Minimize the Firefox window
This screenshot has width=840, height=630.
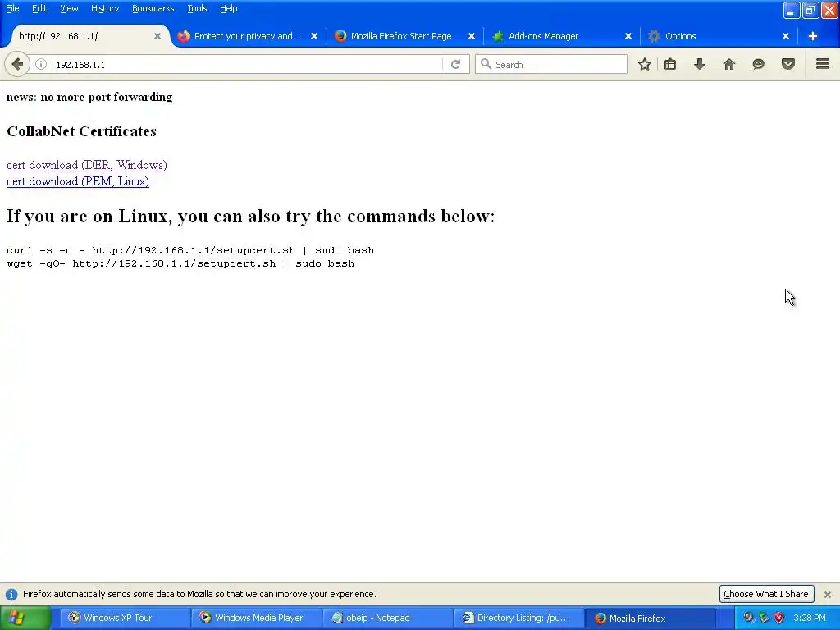click(x=792, y=10)
